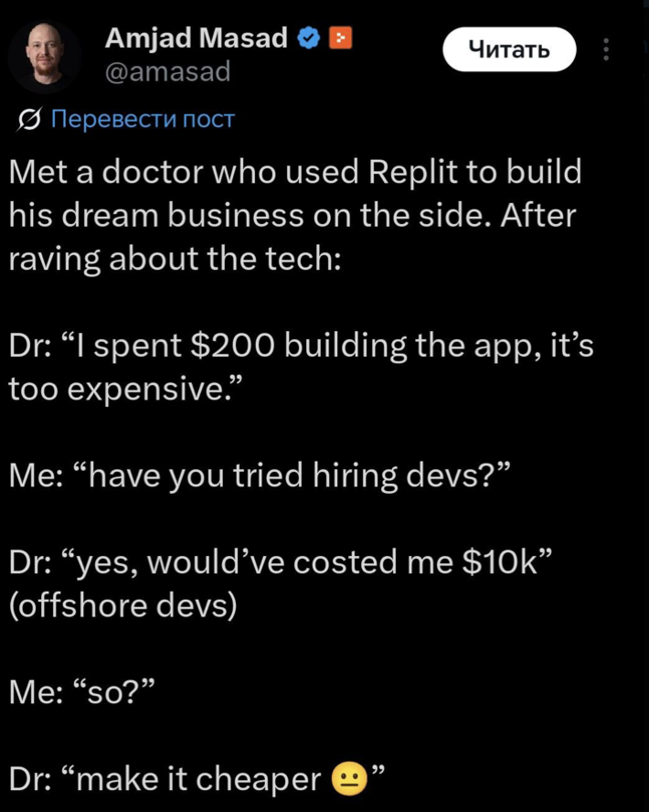Open the three-dot more options menu
Screen dimensions: 649x812
click(x=605, y=49)
